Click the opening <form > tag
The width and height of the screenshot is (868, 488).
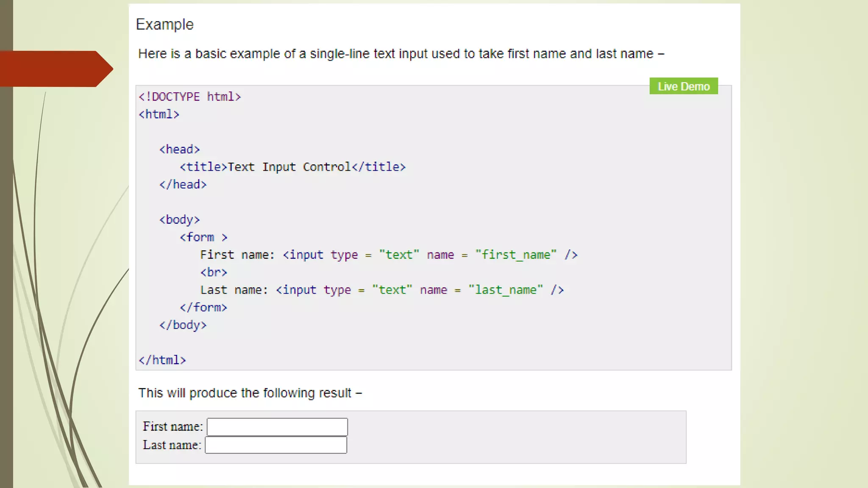(x=203, y=237)
